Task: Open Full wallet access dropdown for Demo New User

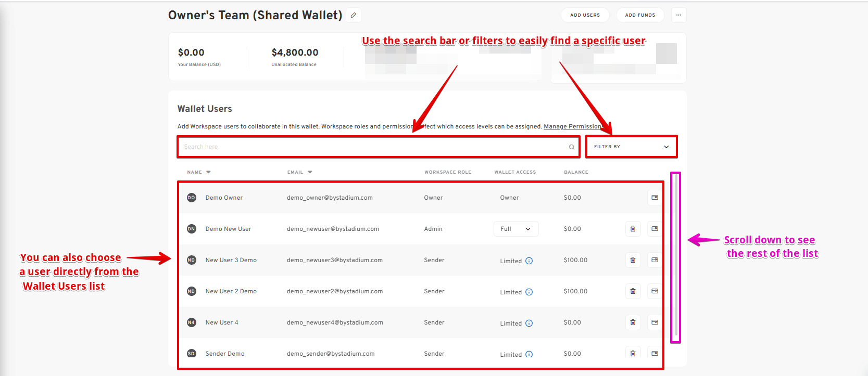Action: [x=515, y=229]
